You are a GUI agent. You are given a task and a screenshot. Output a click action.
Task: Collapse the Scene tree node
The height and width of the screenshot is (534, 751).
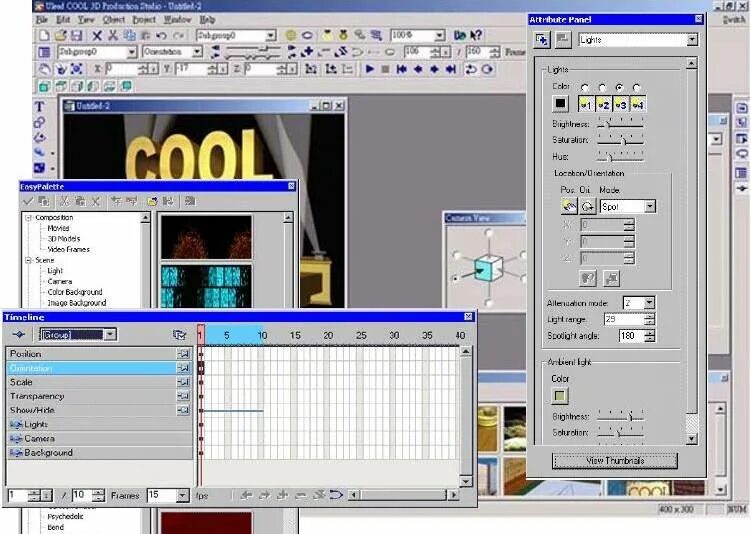[28, 260]
